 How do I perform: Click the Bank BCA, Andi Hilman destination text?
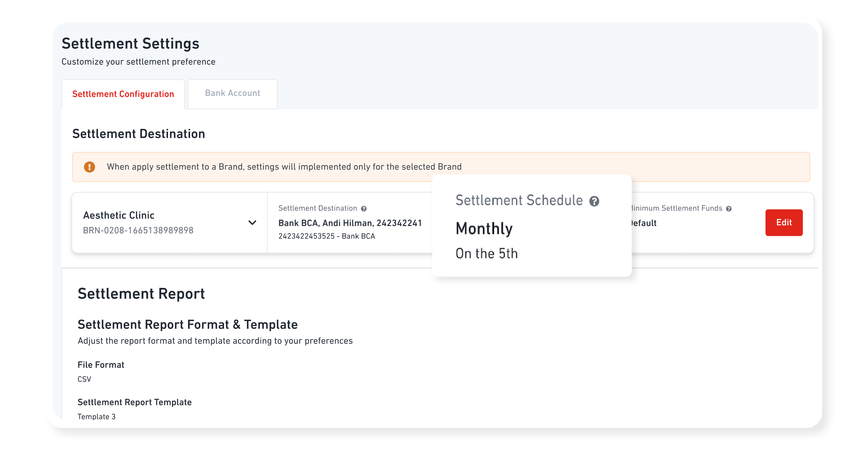pyautogui.click(x=350, y=223)
